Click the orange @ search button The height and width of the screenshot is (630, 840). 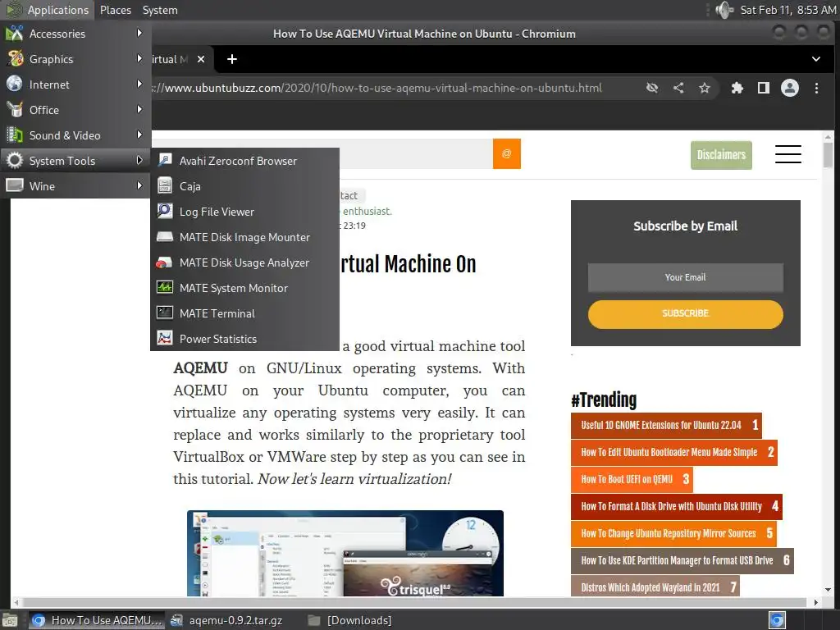pyautogui.click(x=507, y=153)
